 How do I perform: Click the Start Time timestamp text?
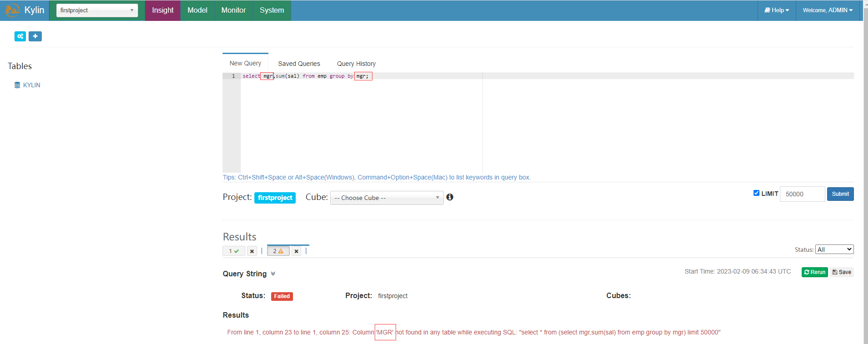738,271
